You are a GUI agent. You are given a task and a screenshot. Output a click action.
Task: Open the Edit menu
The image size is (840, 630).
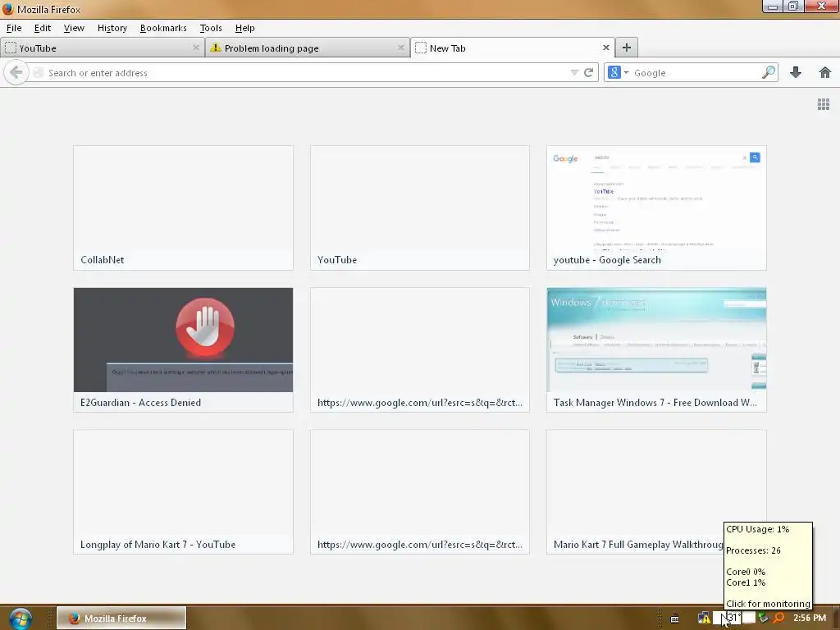click(43, 28)
